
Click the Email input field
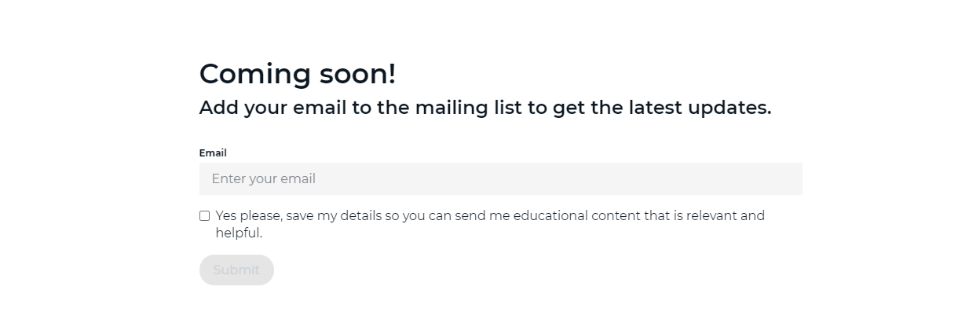click(500, 178)
